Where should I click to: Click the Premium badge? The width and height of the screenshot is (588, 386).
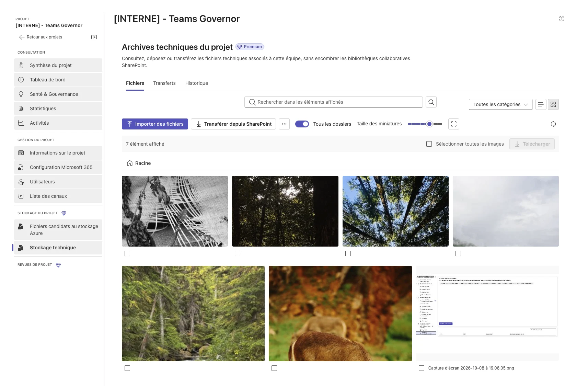[250, 47]
